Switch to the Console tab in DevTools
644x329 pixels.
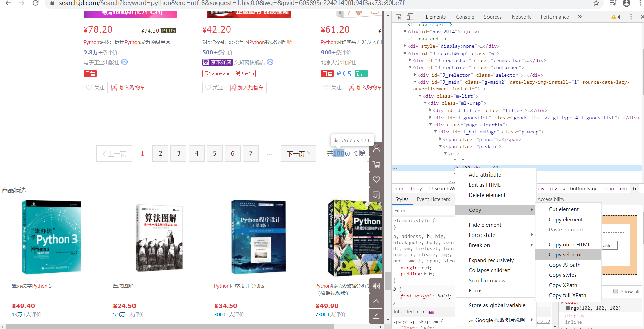click(465, 17)
